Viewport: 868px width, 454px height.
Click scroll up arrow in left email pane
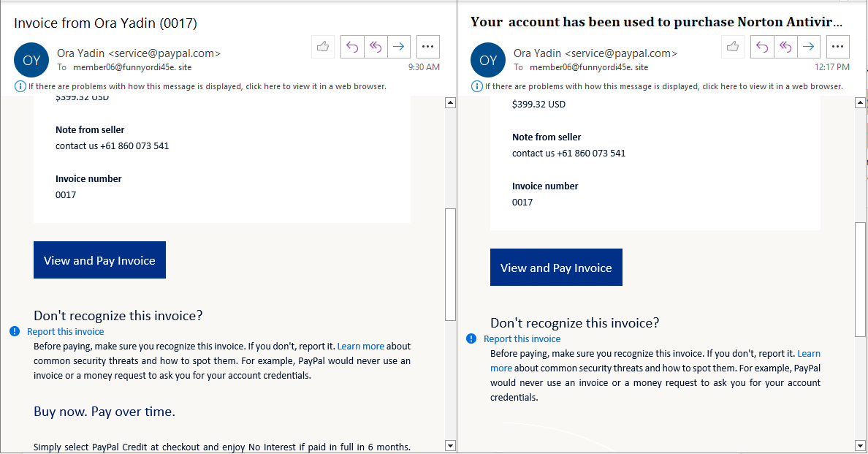tap(451, 102)
